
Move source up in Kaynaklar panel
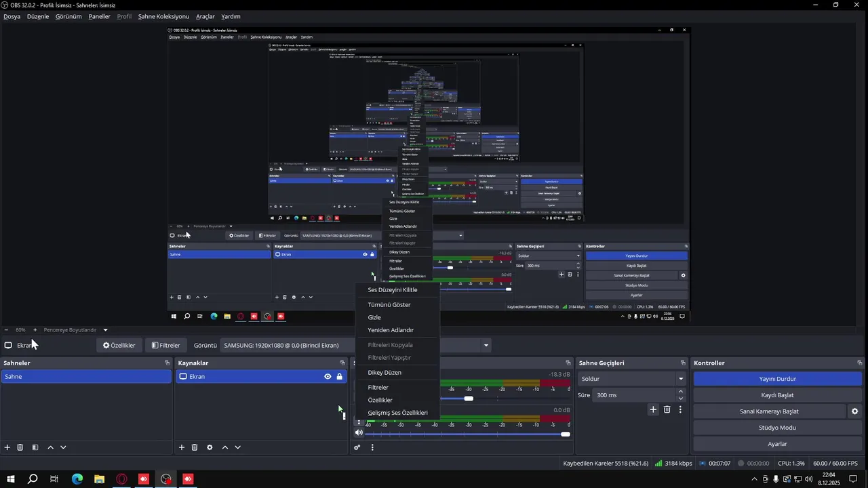[x=225, y=447]
